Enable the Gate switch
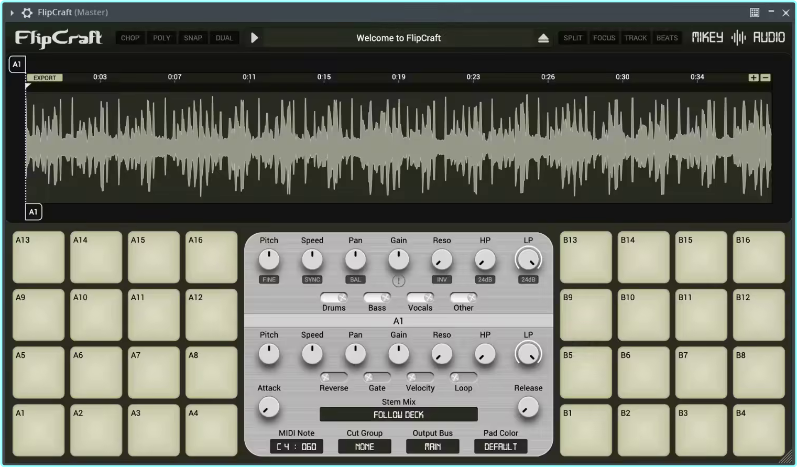Image resolution: width=797 pixels, height=467 pixels. point(377,377)
